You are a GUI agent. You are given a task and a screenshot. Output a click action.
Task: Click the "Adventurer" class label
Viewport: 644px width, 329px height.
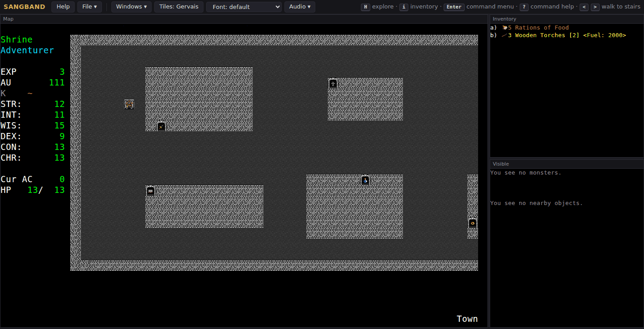pos(27,50)
